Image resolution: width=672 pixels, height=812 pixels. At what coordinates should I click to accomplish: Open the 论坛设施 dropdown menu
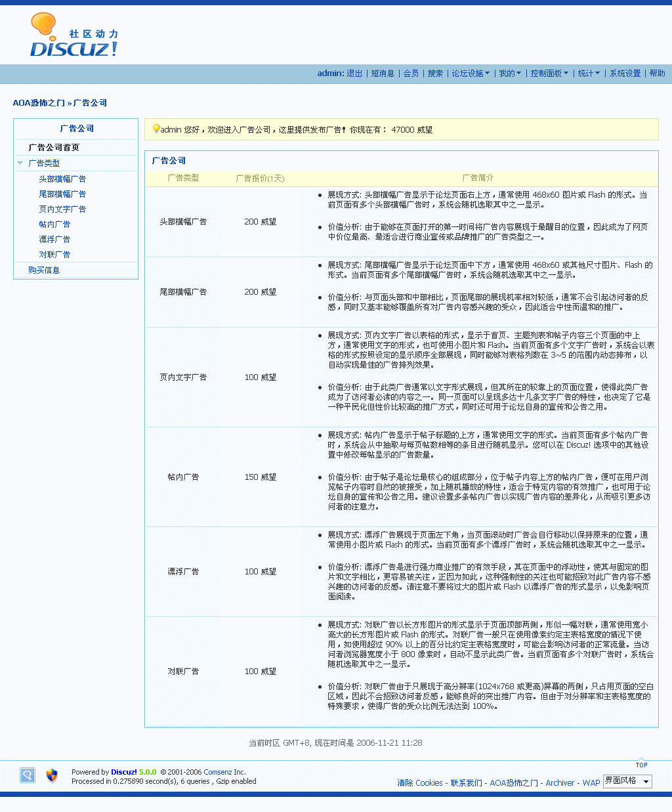pyautogui.click(x=471, y=74)
